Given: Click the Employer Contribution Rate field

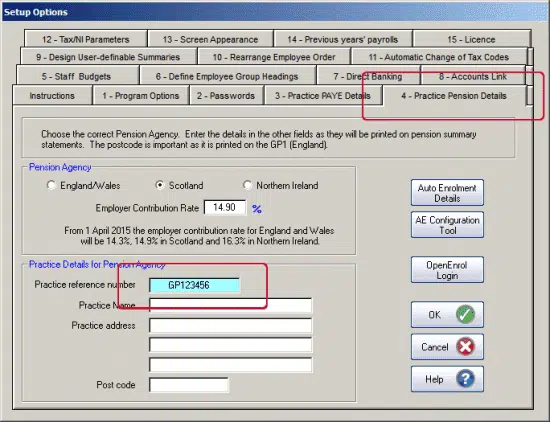Looking at the screenshot, I should coord(224,207).
